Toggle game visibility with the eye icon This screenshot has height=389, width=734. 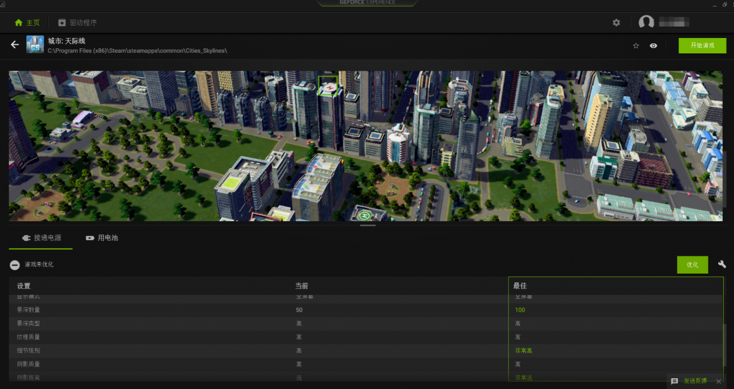coord(653,45)
